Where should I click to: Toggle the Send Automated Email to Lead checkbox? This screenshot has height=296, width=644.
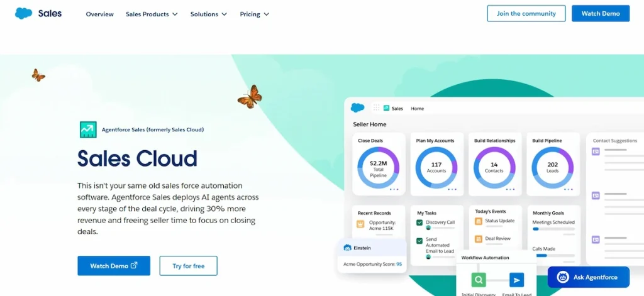click(x=419, y=241)
